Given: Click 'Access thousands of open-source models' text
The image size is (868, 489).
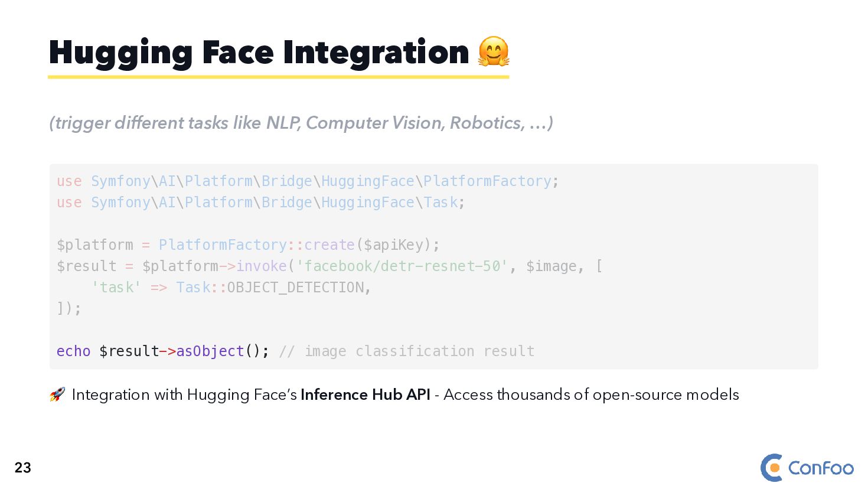Looking at the screenshot, I should pyautogui.click(x=591, y=395).
